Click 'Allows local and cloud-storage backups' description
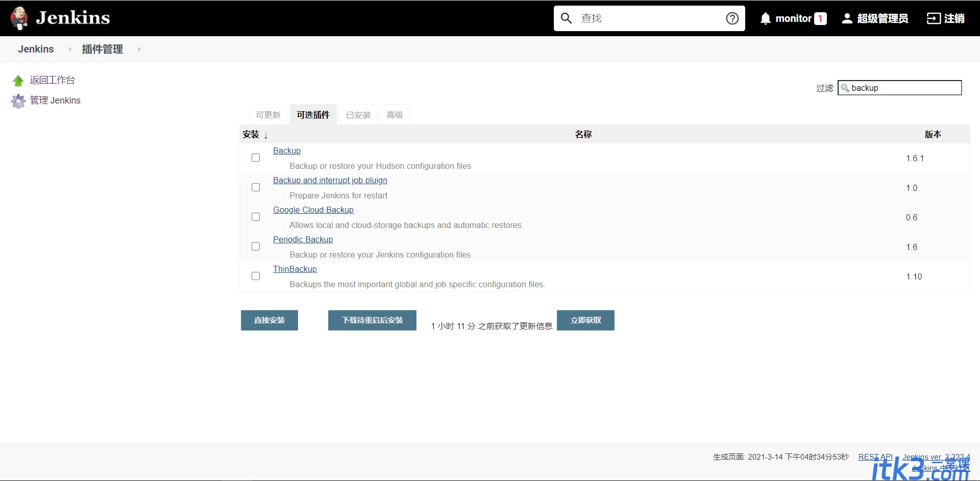This screenshot has width=980, height=481. [406, 225]
